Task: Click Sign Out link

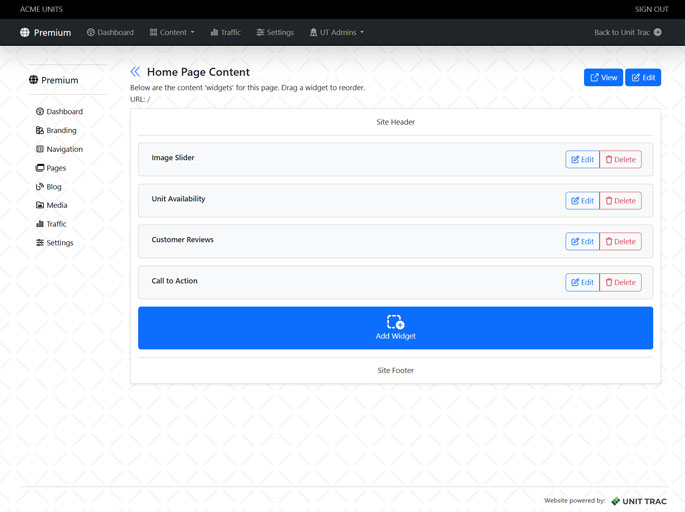Action: [x=651, y=9]
